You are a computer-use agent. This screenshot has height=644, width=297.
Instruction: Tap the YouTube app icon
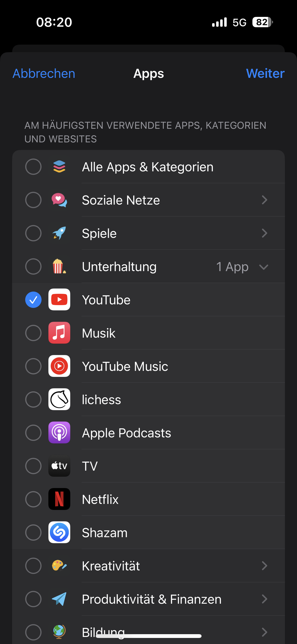(x=59, y=300)
